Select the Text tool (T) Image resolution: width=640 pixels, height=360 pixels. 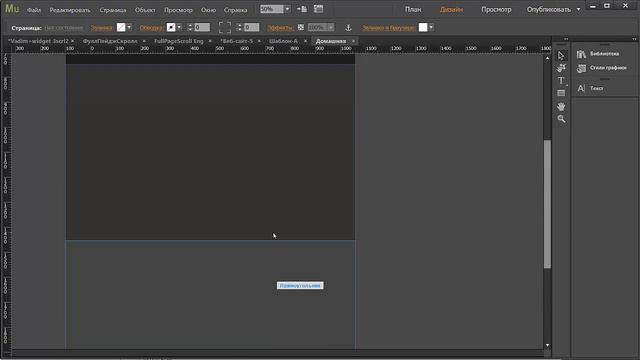pos(561,80)
